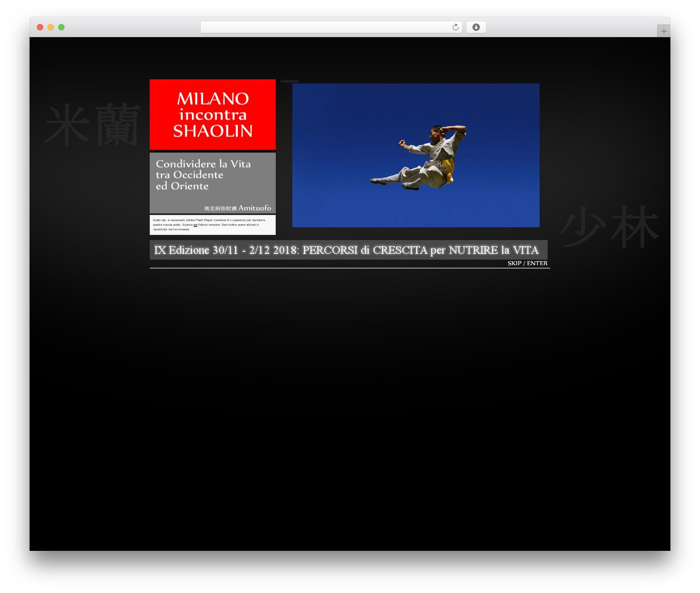Open a new tab with plus button

663,31
